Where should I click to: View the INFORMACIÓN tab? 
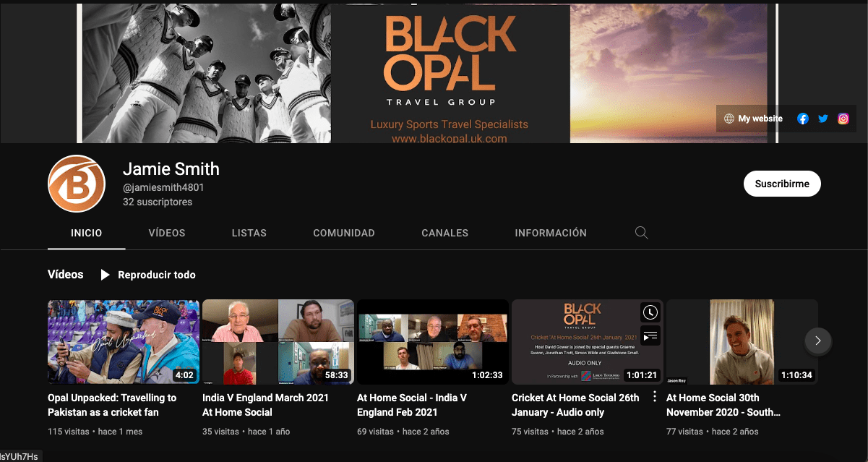point(551,233)
